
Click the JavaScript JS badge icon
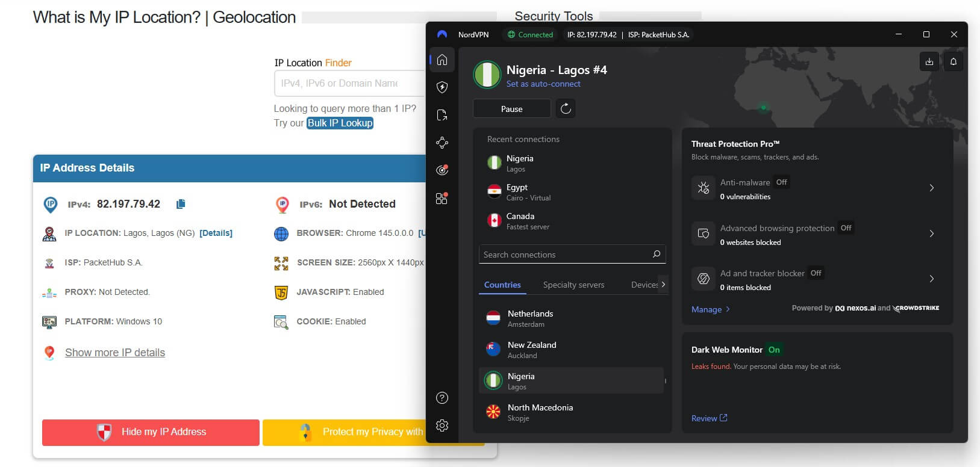[281, 292]
